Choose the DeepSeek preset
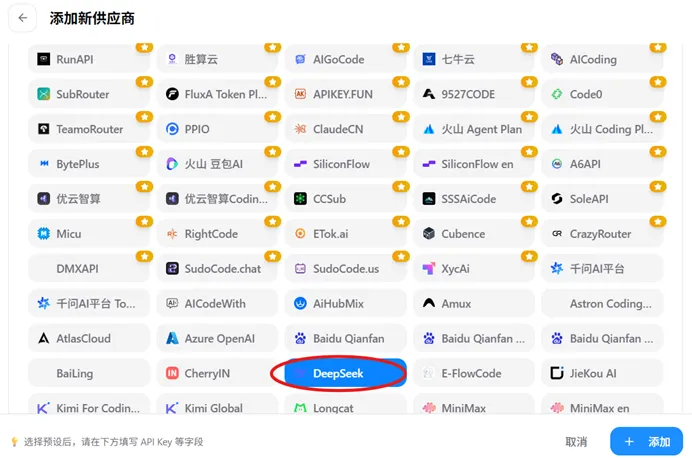This screenshot has height=458, width=692. pos(345,373)
